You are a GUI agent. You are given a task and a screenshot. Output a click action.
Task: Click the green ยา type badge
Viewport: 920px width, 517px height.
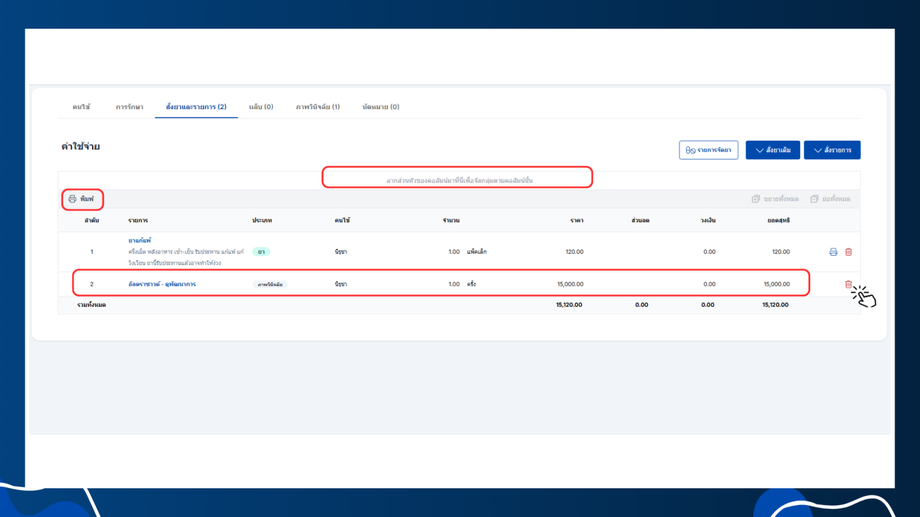click(x=261, y=252)
